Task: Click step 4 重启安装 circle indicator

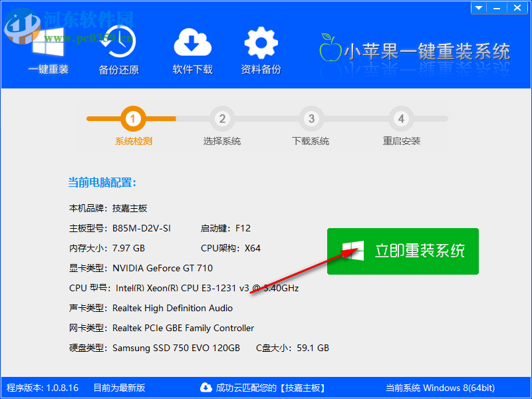Action: point(400,117)
